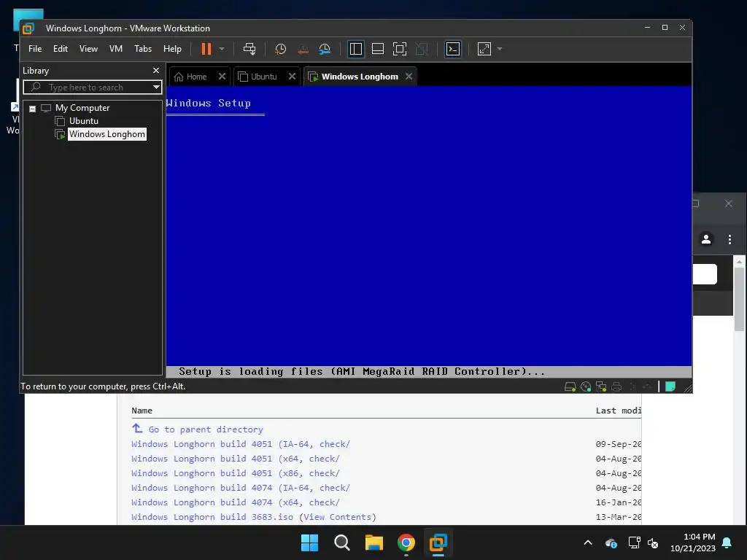This screenshot has width=747, height=560.
Task: Click the printer status icon
Action: click(x=616, y=386)
